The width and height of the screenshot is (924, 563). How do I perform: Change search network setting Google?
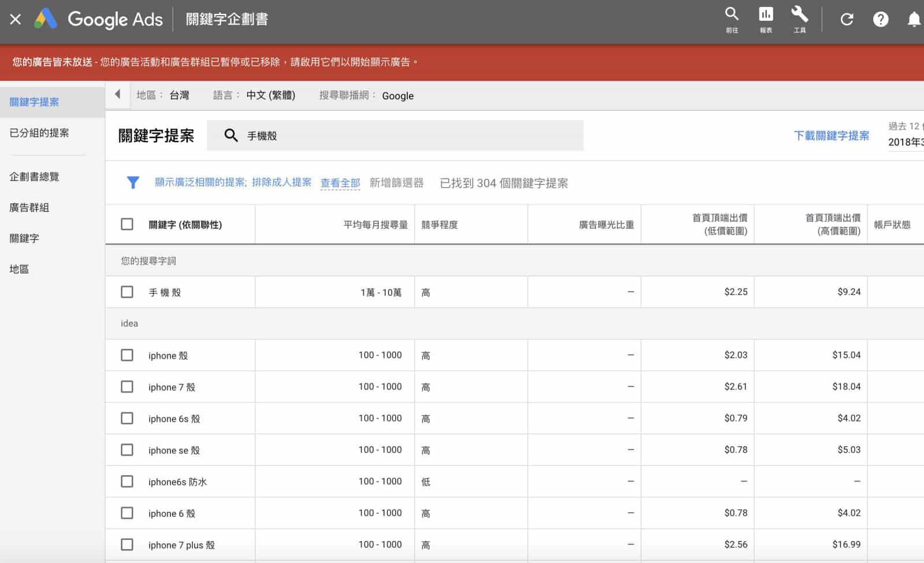(x=398, y=96)
